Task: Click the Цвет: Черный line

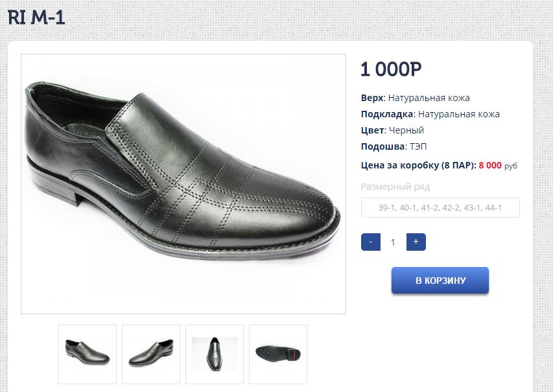Action: (392, 130)
